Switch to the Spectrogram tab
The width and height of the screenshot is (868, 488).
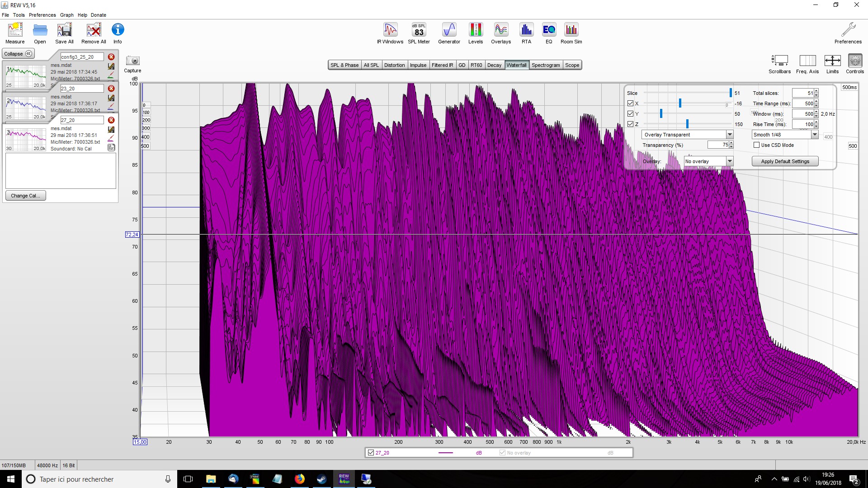coord(546,65)
